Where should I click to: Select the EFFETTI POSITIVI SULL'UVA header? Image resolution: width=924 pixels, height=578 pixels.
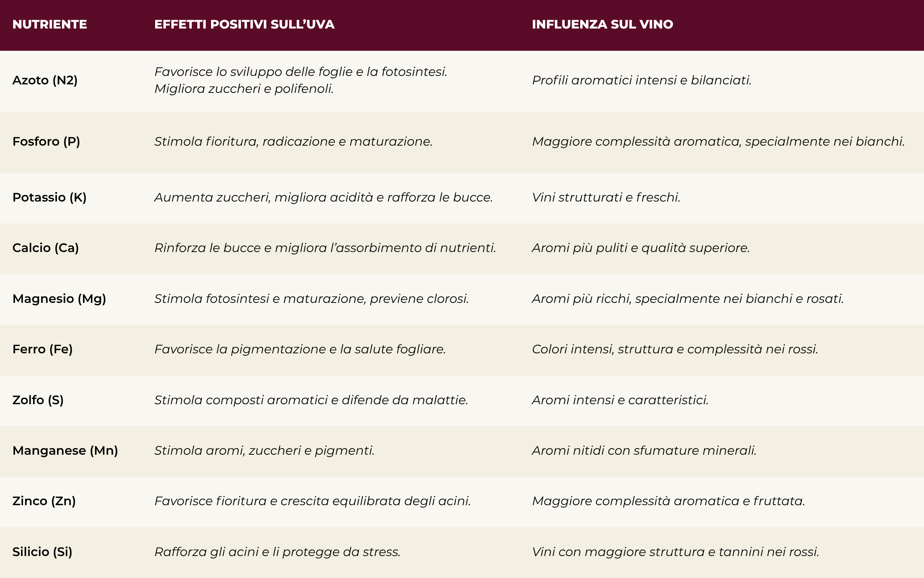[244, 24]
